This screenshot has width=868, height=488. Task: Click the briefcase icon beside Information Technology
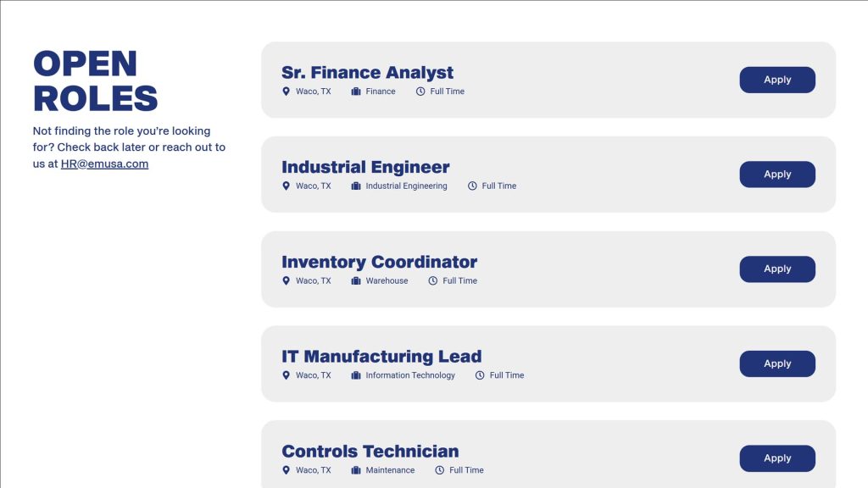356,375
